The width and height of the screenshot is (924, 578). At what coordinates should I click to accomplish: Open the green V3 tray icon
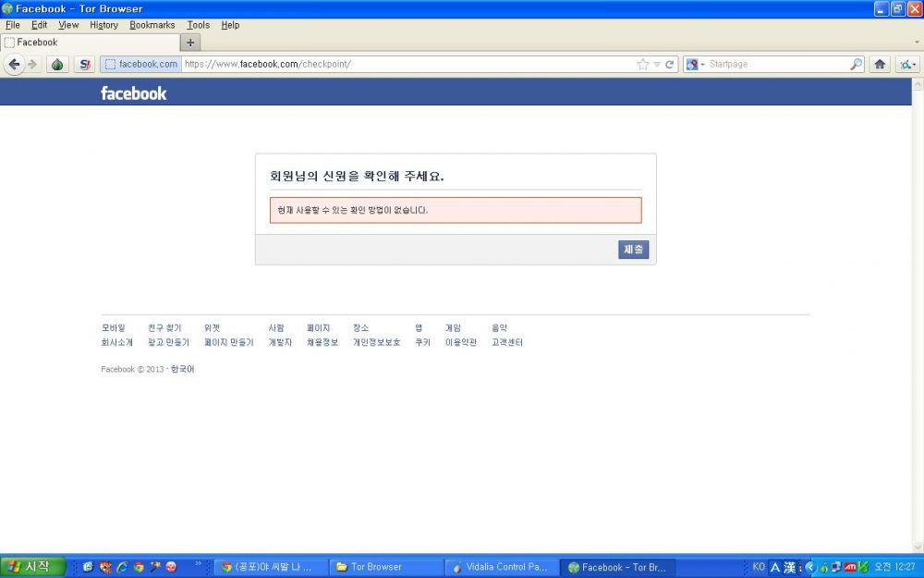tap(863, 567)
